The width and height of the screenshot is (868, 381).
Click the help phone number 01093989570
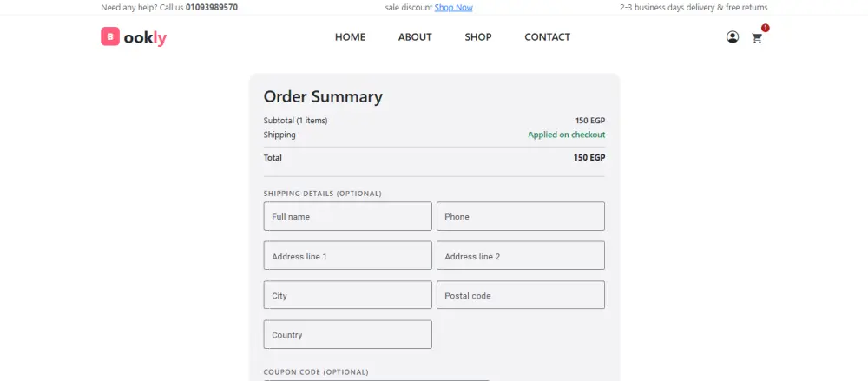tap(212, 8)
